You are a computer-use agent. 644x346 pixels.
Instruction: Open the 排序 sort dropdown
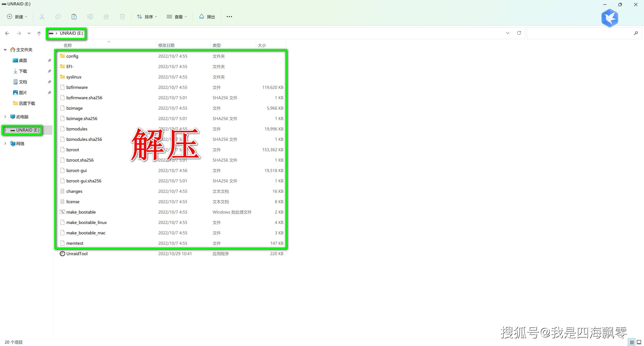click(147, 17)
